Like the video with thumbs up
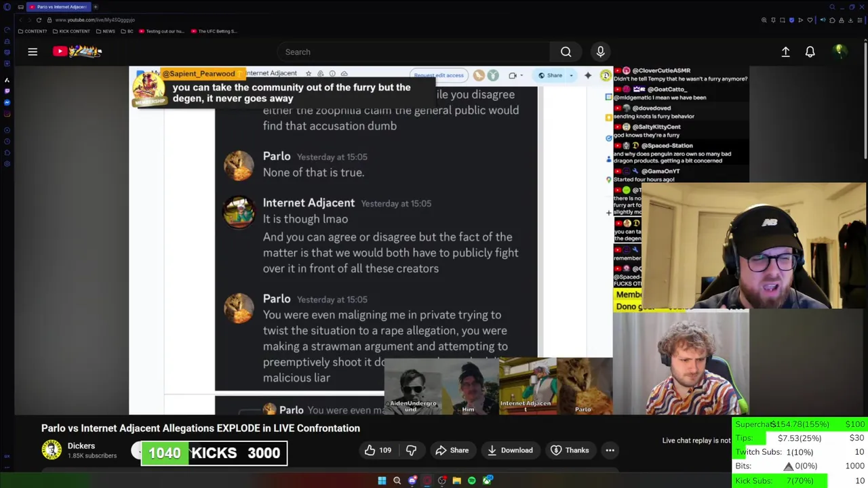 point(378,450)
